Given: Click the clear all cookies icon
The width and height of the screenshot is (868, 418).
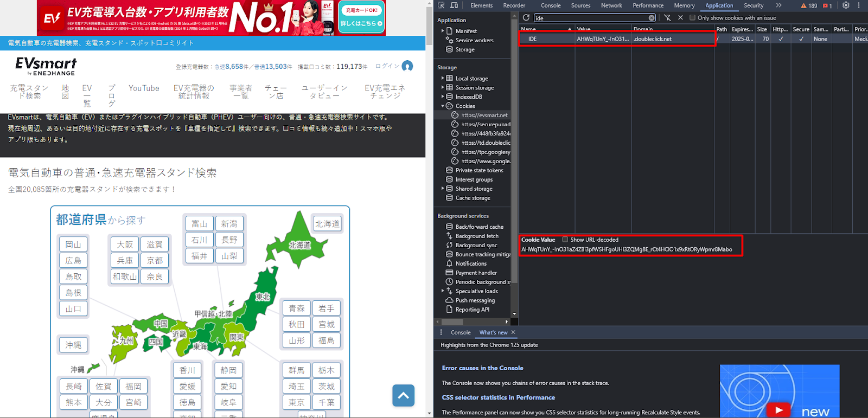Looking at the screenshot, I should coord(668,18).
